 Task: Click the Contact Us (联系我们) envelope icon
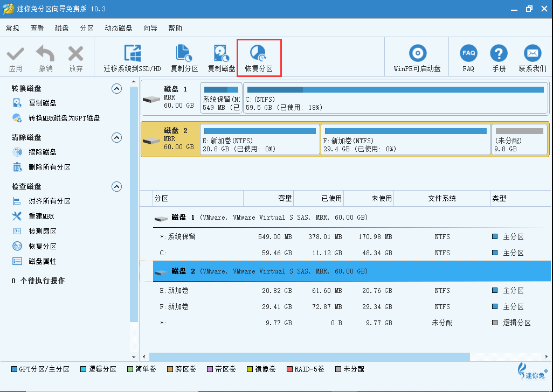[533, 53]
